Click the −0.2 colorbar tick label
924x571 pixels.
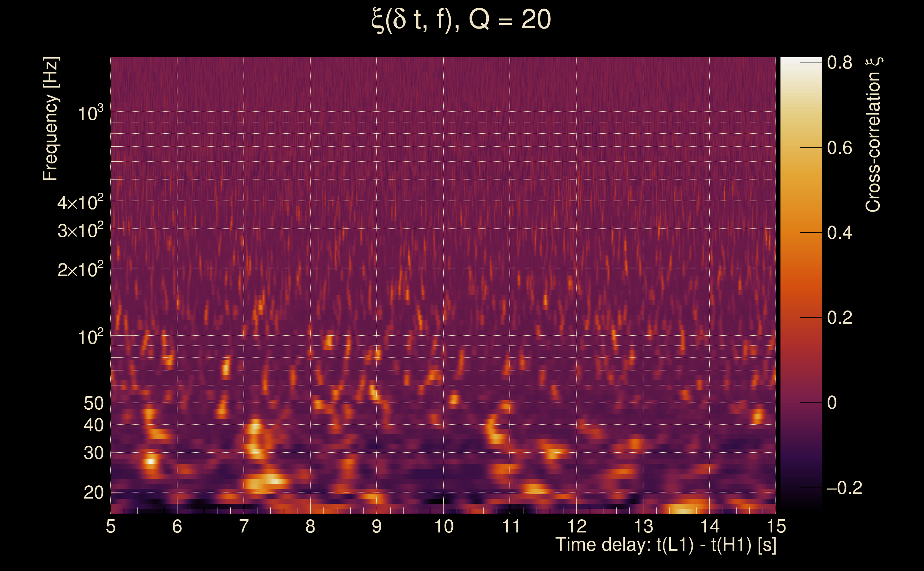(x=844, y=488)
